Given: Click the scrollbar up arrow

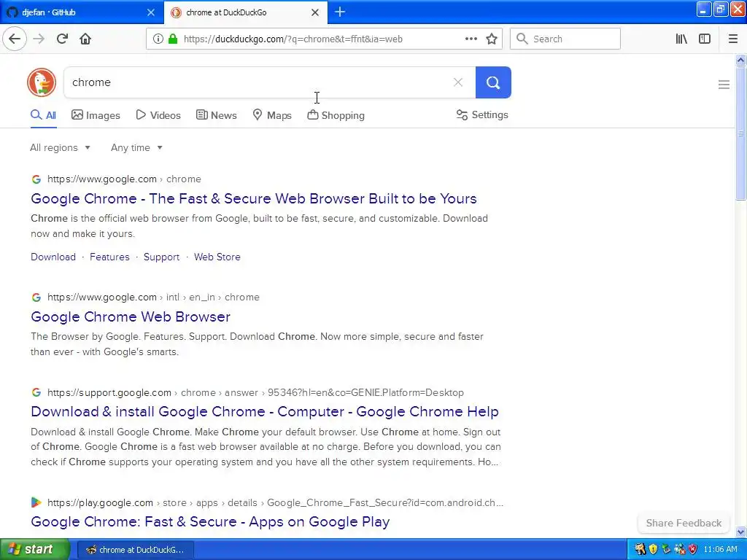Looking at the screenshot, I should 741,60.
